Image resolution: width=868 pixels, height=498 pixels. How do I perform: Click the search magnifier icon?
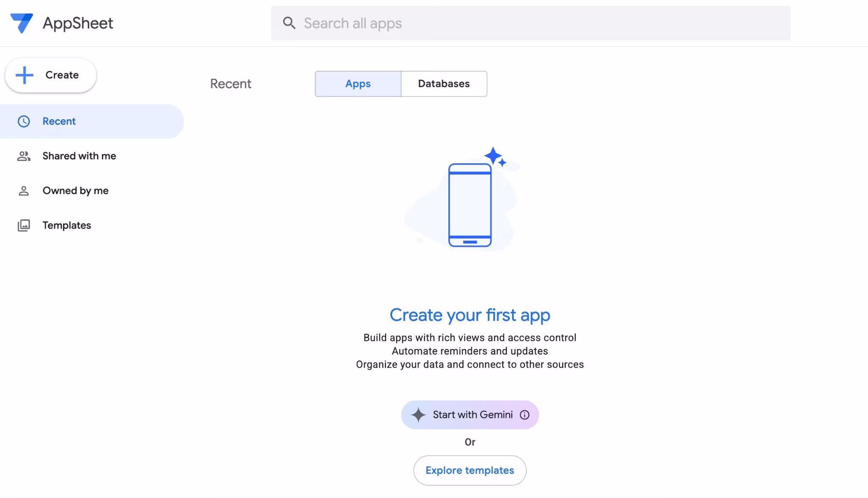coord(289,23)
